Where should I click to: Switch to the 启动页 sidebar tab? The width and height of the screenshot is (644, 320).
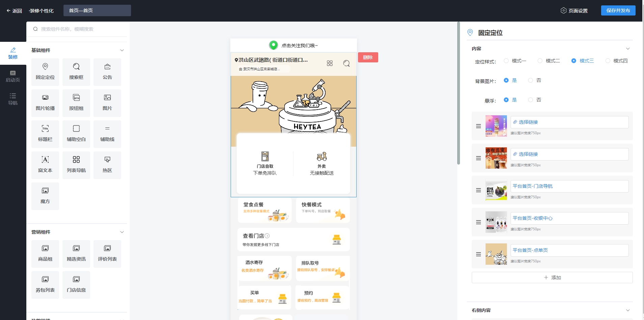[13, 76]
